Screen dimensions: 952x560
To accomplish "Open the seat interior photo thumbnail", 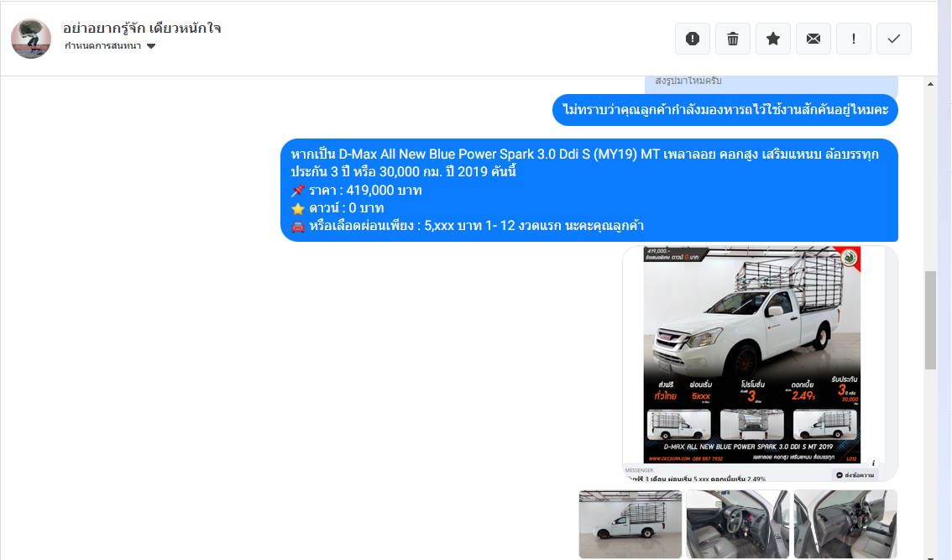I will point(845,524).
